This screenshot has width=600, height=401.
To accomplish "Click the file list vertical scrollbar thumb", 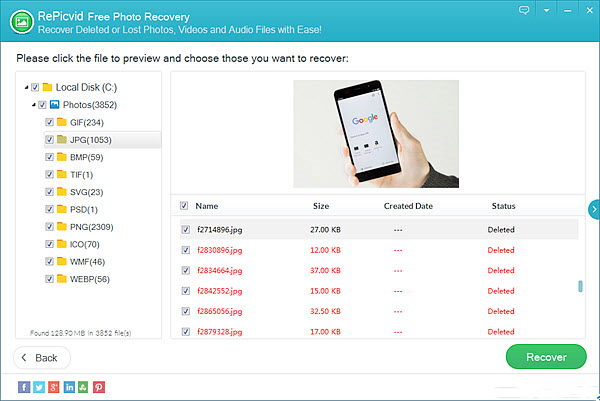I will [x=580, y=286].
